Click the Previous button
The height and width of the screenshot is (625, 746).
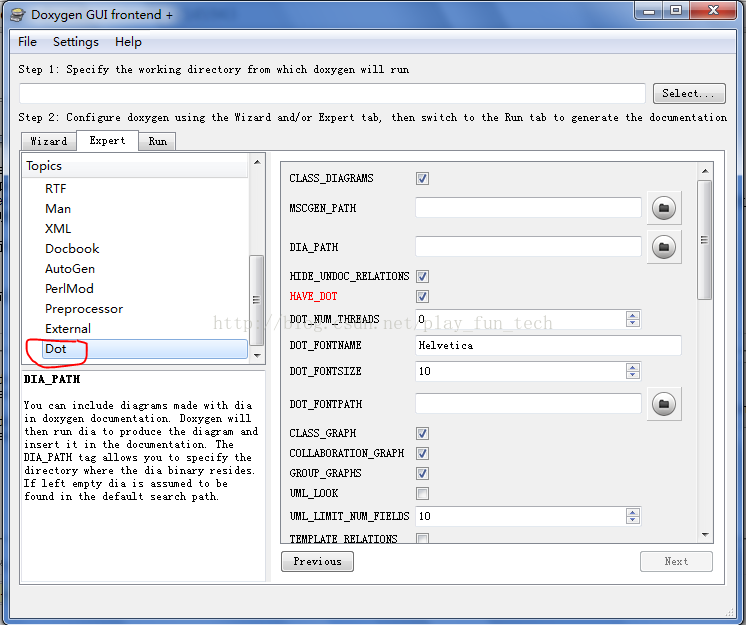[x=317, y=561]
